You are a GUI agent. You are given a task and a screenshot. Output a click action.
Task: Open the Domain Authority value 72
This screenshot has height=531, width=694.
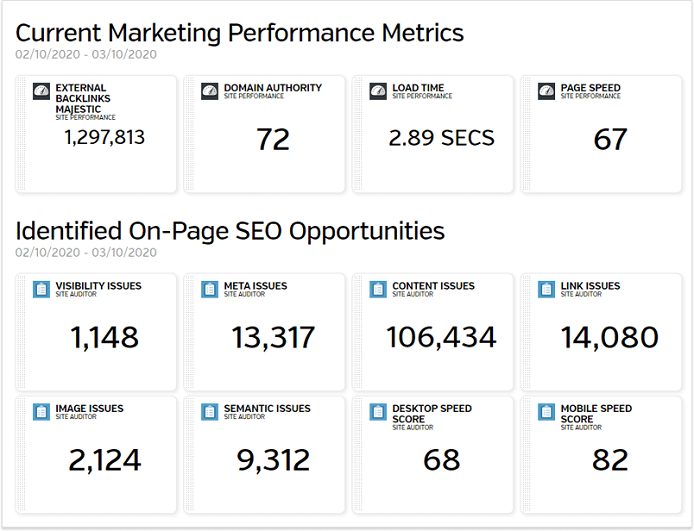pyautogui.click(x=273, y=140)
